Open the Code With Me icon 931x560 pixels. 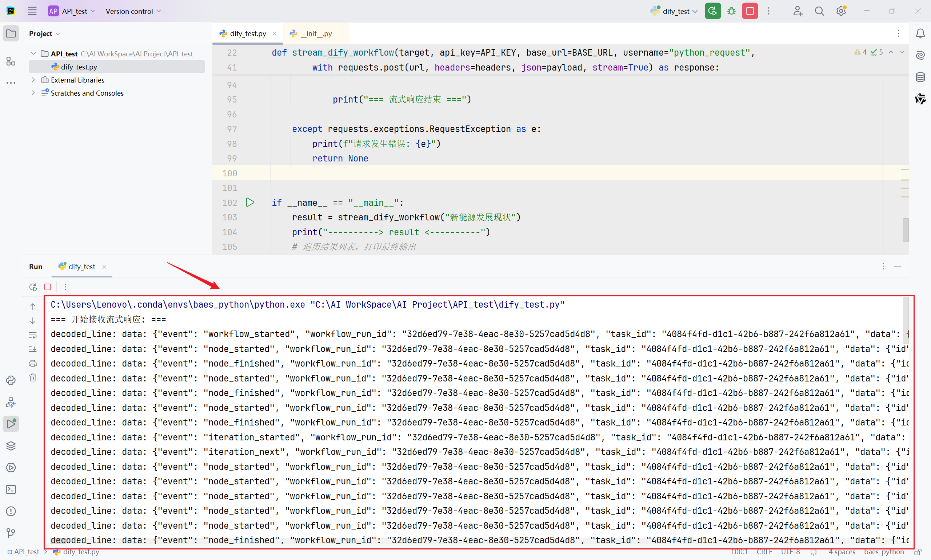coord(798,11)
